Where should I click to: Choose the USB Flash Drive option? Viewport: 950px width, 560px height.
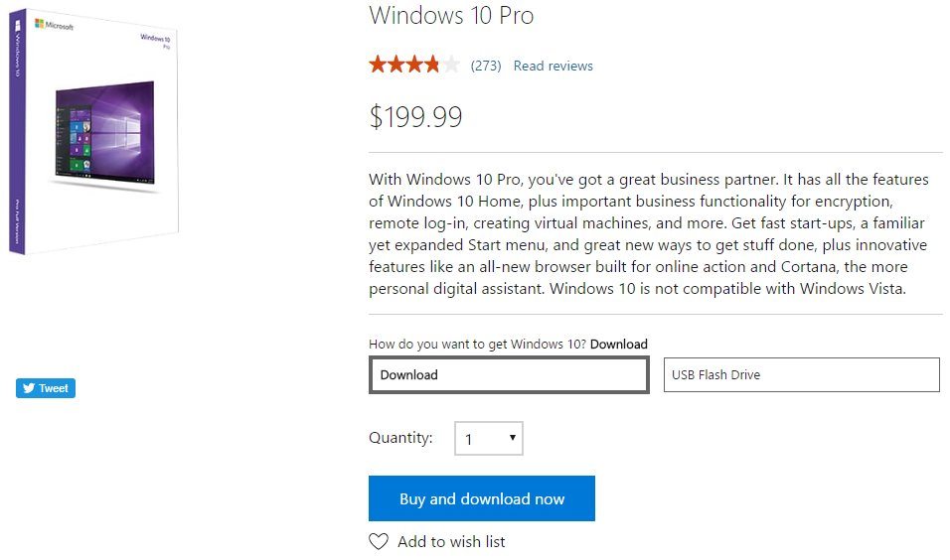(x=802, y=374)
